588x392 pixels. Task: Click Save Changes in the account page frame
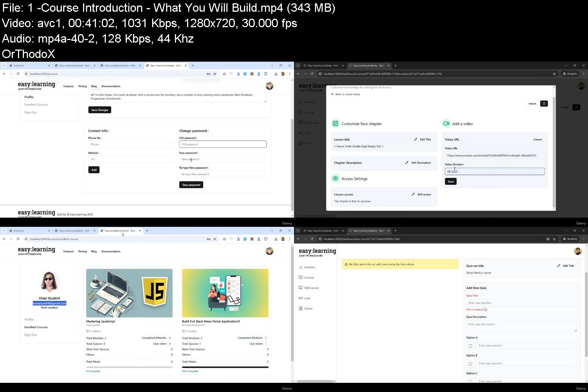point(100,110)
